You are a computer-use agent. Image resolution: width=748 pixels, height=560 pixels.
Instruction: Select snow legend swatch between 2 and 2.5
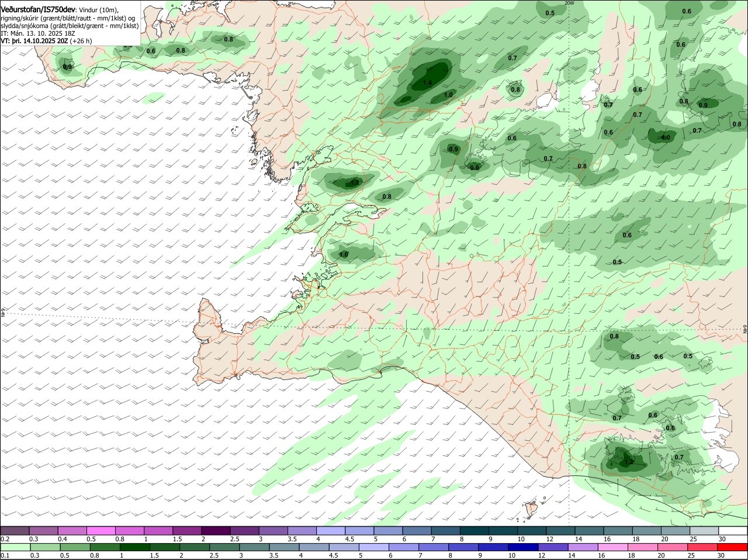click(x=216, y=531)
